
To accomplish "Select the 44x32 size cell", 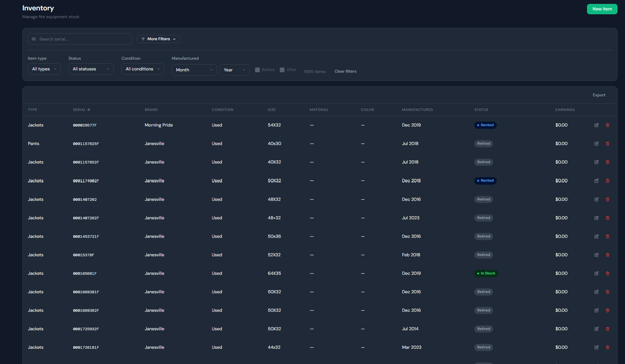I will point(274,347).
